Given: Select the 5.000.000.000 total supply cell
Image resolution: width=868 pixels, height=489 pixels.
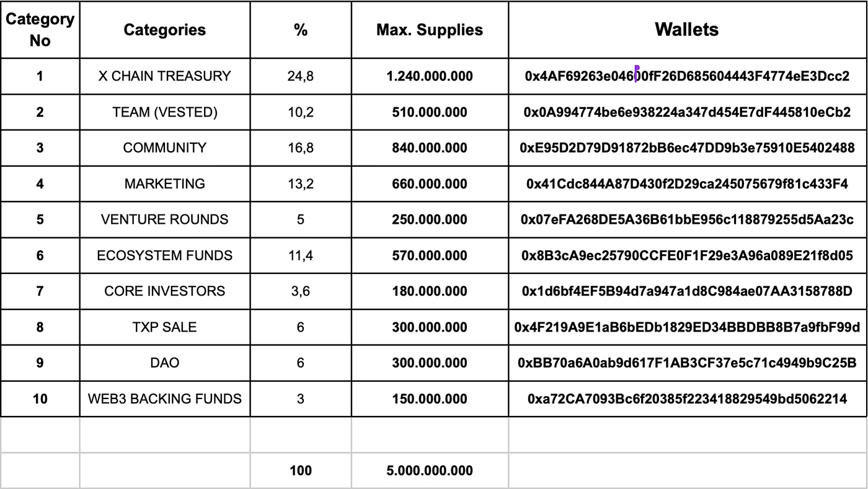Looking at the screenshot, I should pos(429,470).
